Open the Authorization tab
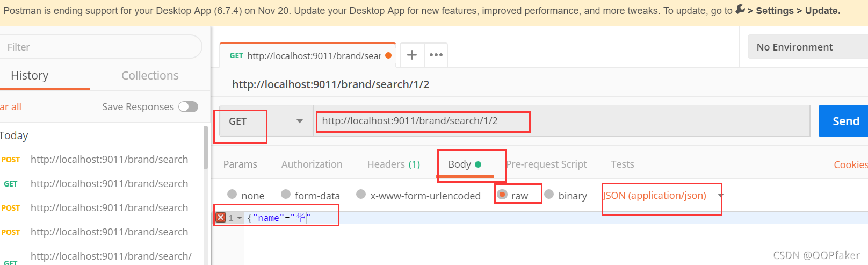The height and width of the screenshot is (265, 868). click(312, 164)
